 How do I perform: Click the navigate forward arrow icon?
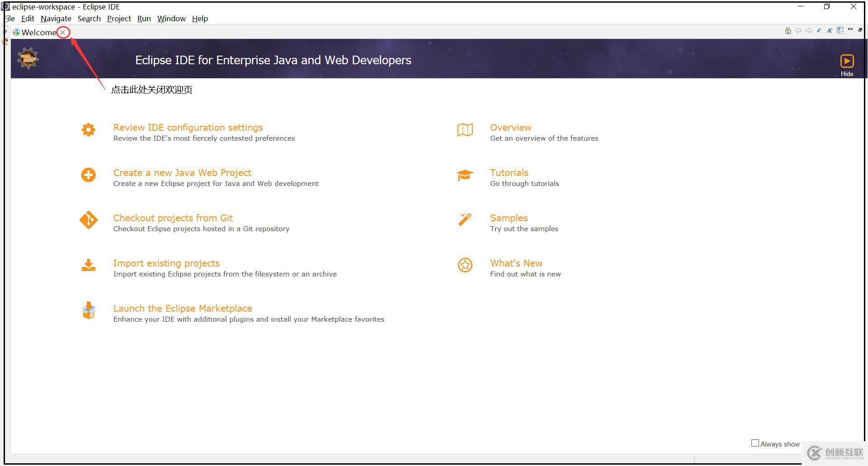coord(809,30)
